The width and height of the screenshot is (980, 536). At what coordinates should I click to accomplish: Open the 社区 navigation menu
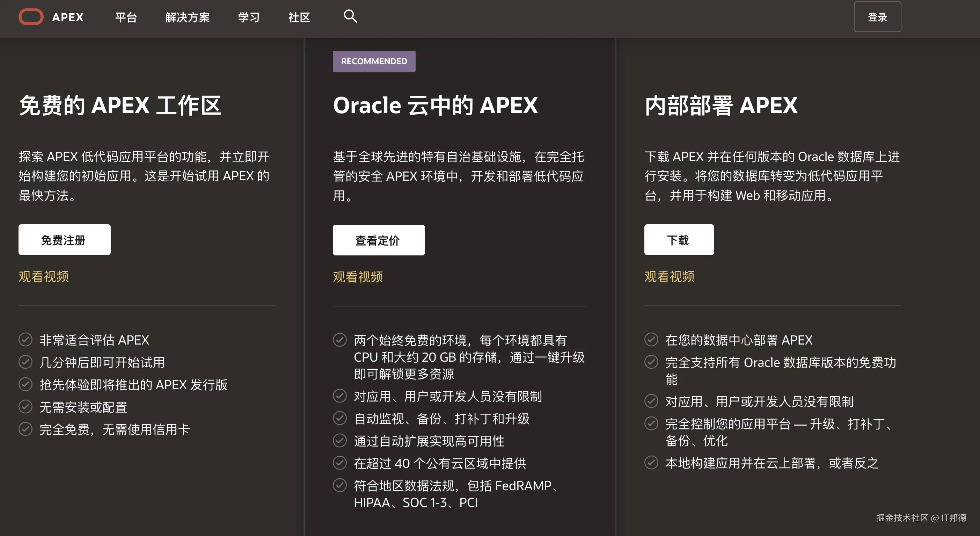coord(299,17)
